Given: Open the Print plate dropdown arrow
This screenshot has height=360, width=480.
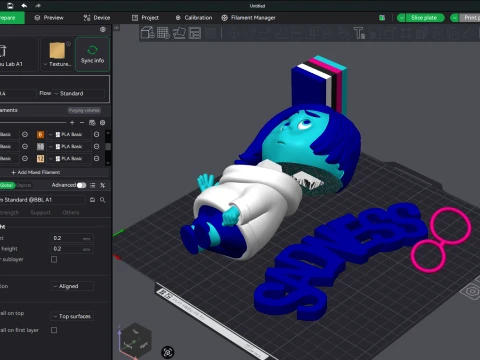Looking at the screenshot, I should [x=454, y=18].
